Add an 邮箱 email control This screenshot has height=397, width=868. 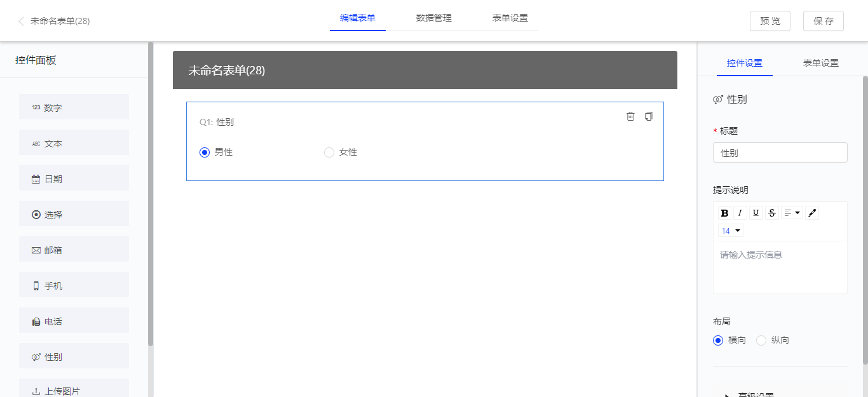click(74, 249)
